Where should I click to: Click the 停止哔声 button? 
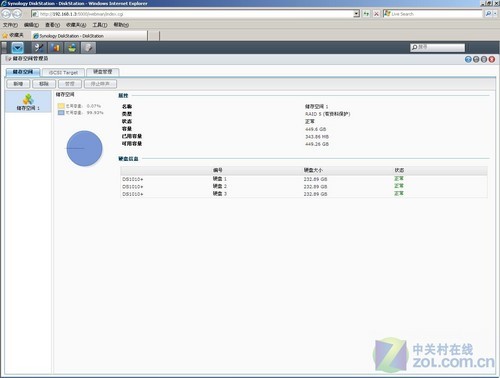(100, 84)
